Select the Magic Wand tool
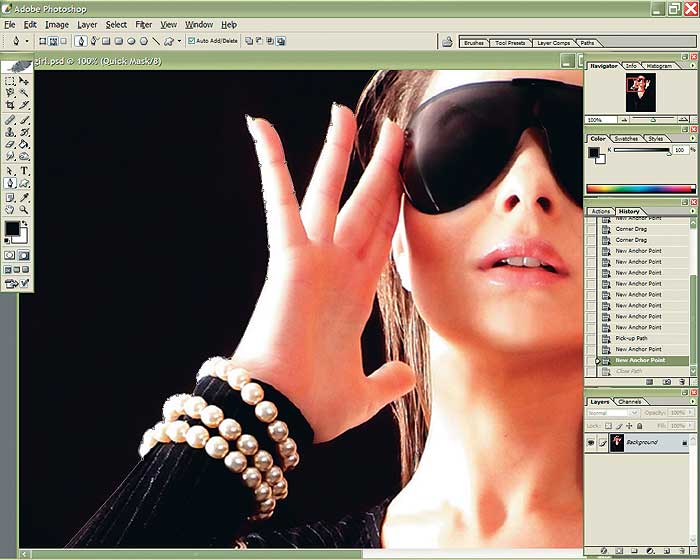Screen dimensions: 700x560 tap(24, 93)
